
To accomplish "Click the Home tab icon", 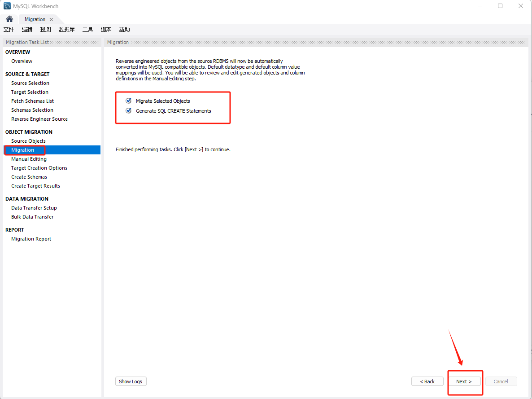I will 9,19.
